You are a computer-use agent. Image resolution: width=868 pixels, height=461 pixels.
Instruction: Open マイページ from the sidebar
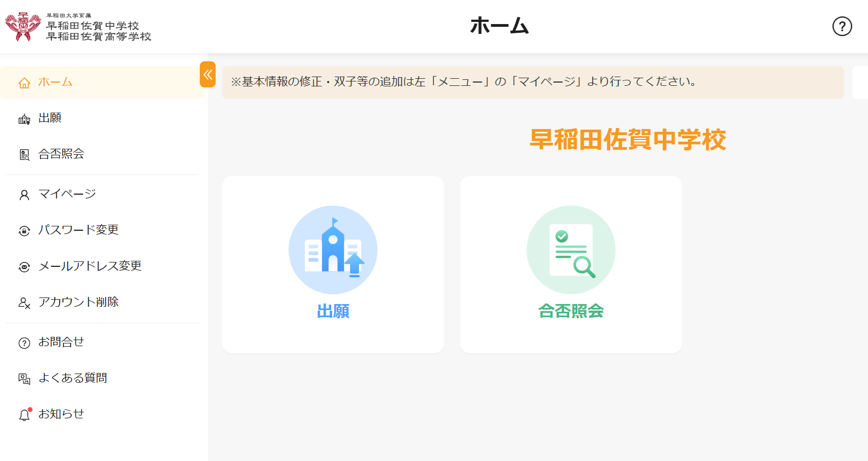click(x=67, y=194)
